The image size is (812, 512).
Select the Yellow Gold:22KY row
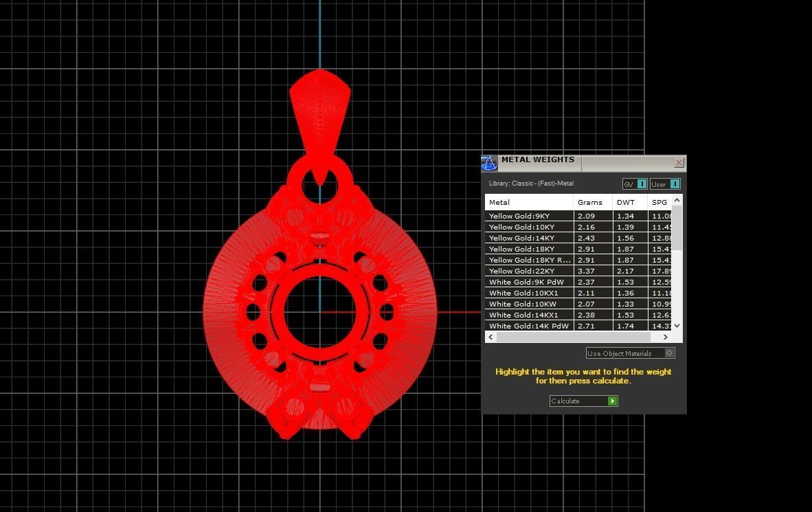[578, 271]
